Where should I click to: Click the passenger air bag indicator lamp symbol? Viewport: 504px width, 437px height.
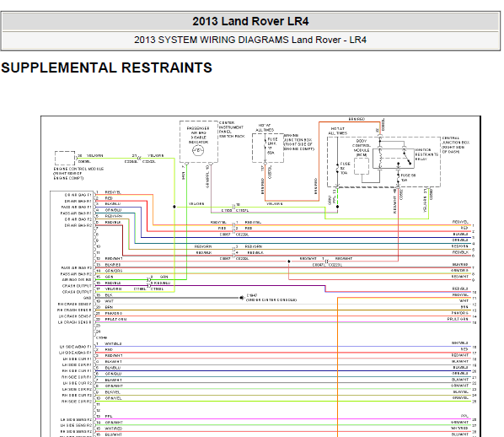198,150
